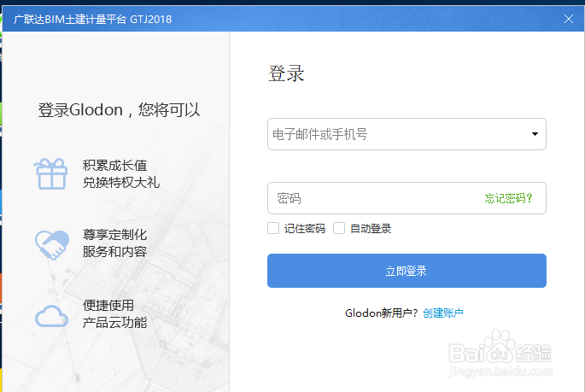585x392 pixels.
Task: Click the 广联达BIM土建计量平台 GTJ2018 title
Action: pos(92,19)
